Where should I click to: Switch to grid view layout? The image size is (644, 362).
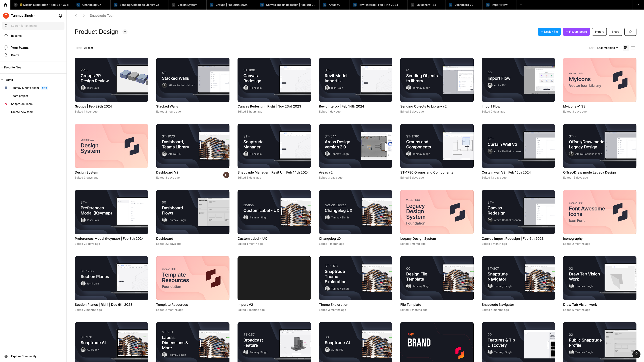click(626, 48)
